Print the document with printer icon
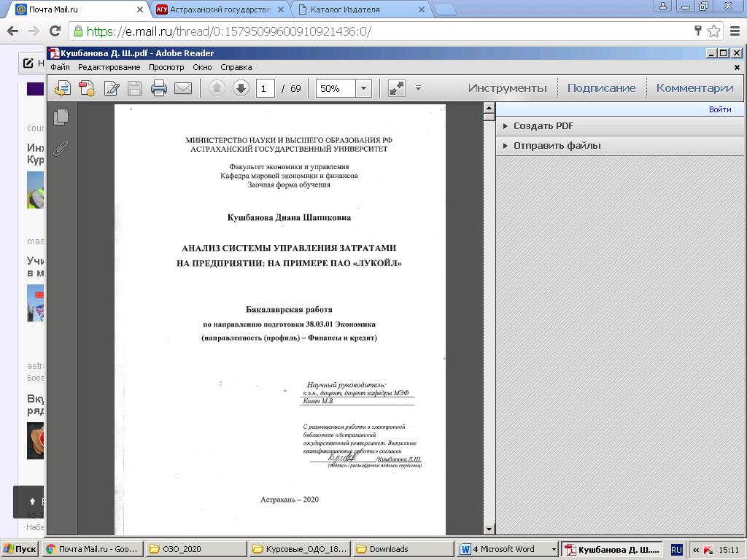Image resolution: width=747 pixels, height=560 pixels. click(158, 88)
